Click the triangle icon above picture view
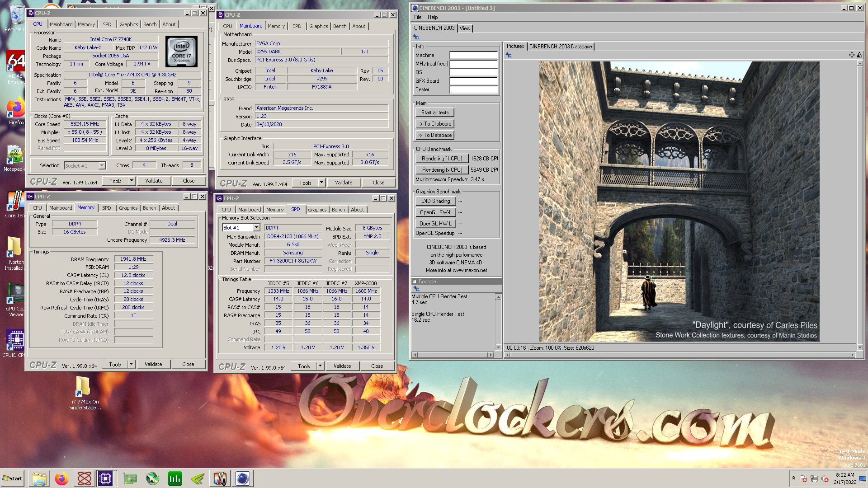Screen dimensions: 868x488 point(859,55)
